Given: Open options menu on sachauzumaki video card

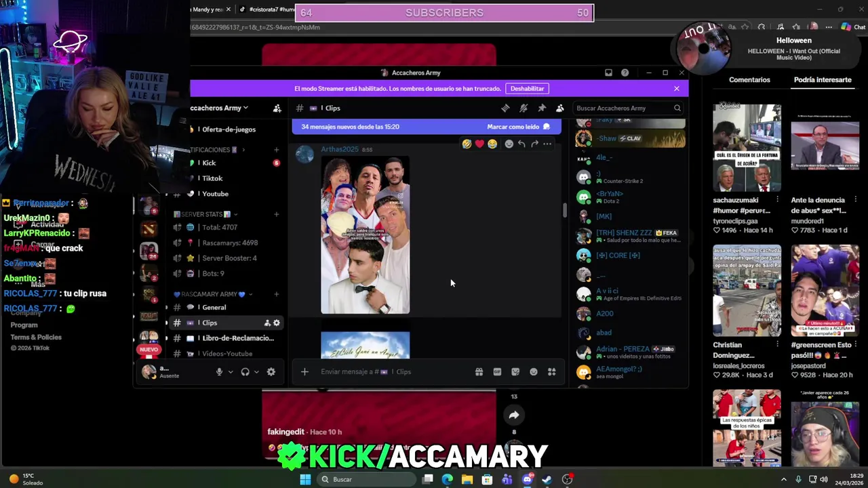Looking at the screenshot, I should (x=777, y=200).
